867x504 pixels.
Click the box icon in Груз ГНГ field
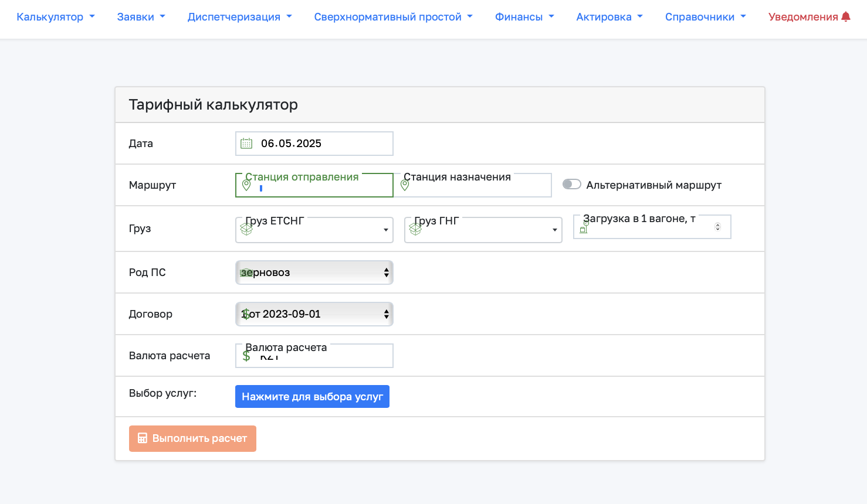[415, 230]
